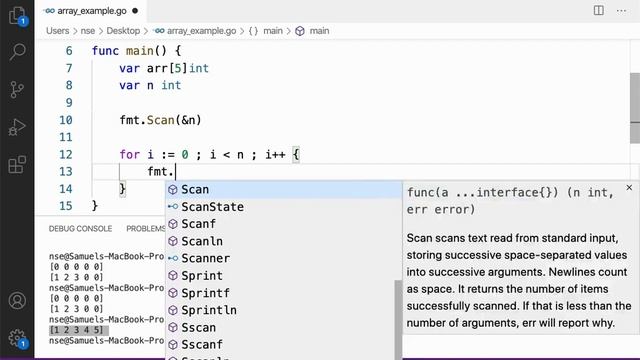Select the Scanln suggestion
This screenshot has width=640, height=360.
(284, 241)
